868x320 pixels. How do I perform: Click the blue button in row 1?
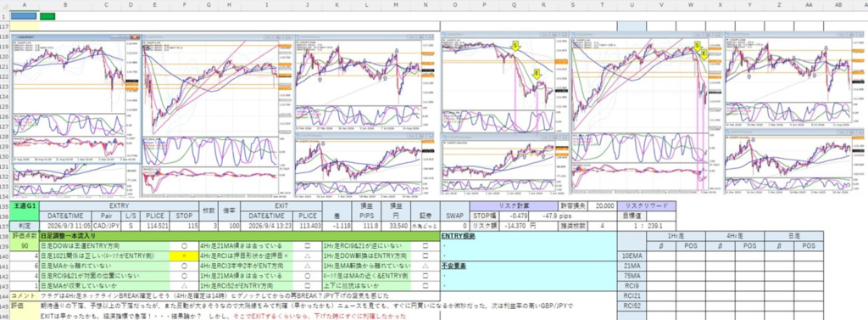click(23, 15)
